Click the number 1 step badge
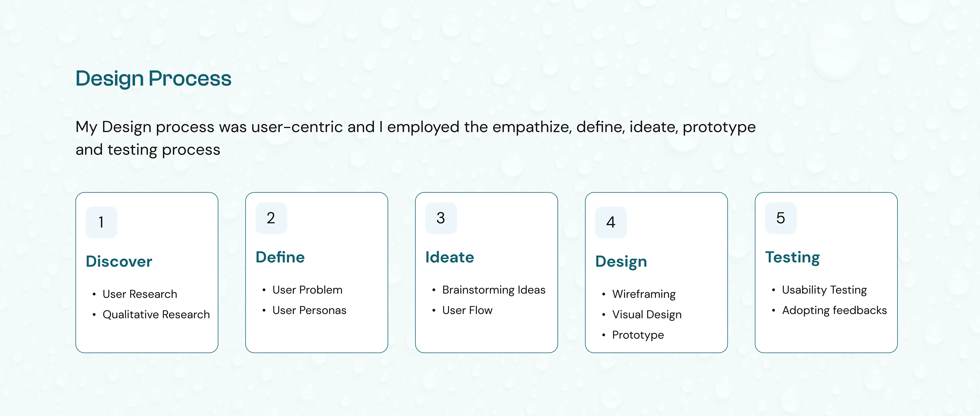This screenshot has height=416, width=980. point(101,222)
